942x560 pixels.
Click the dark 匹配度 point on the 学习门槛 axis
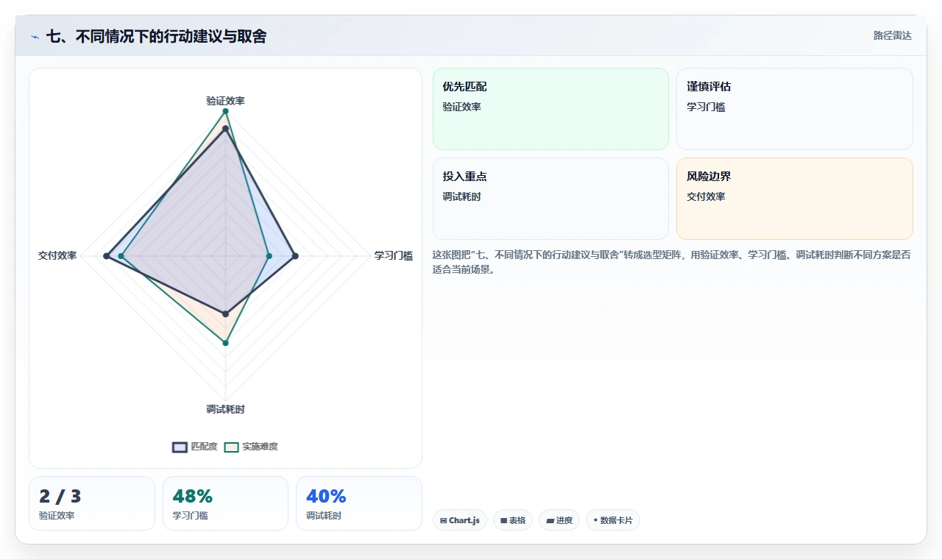[x=295, y=256]
